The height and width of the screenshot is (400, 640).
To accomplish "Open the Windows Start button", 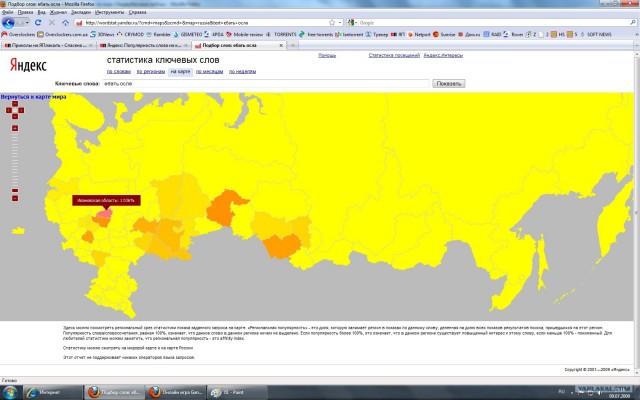I will [x=10, y=392].
